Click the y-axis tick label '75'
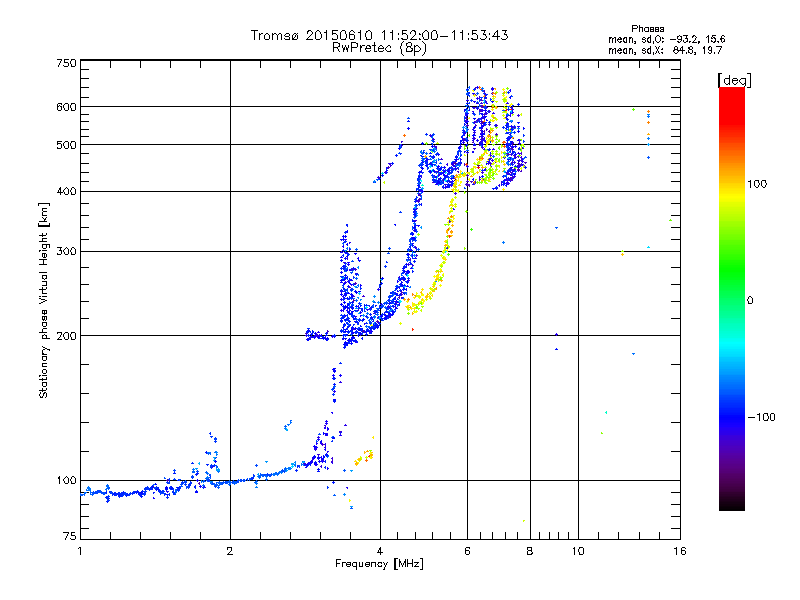The image size is (800, 600). point(70,536)
